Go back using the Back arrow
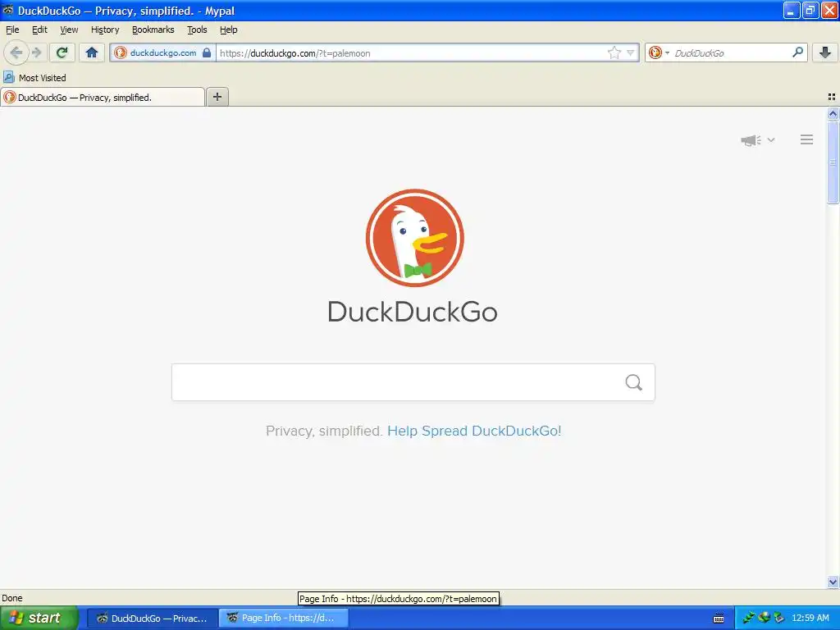The width and height of the screenshot is (840, 630). click(x=16, y=52)
